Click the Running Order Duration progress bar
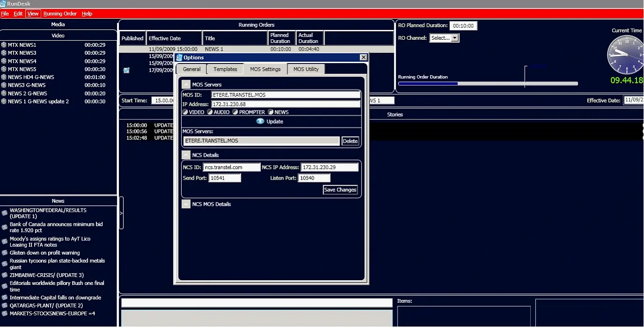 488,84
